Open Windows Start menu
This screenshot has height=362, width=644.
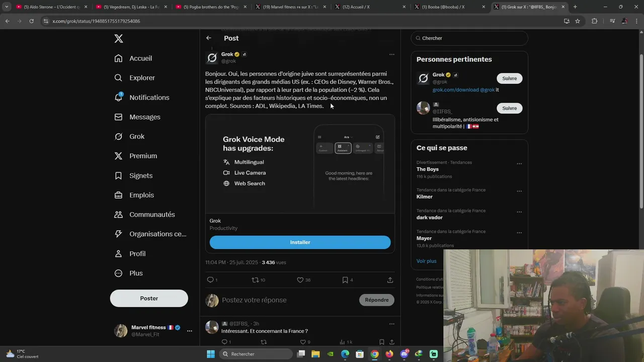(x=211, y=354)
